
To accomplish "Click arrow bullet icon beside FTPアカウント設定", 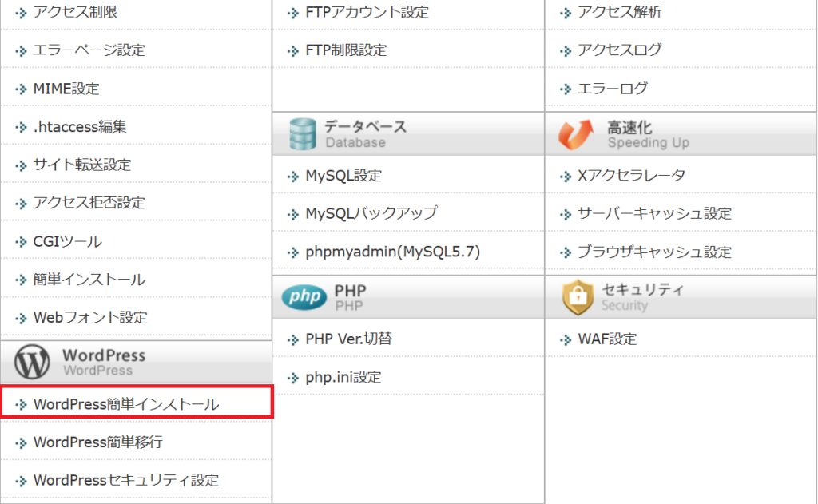I will point(293,13).
